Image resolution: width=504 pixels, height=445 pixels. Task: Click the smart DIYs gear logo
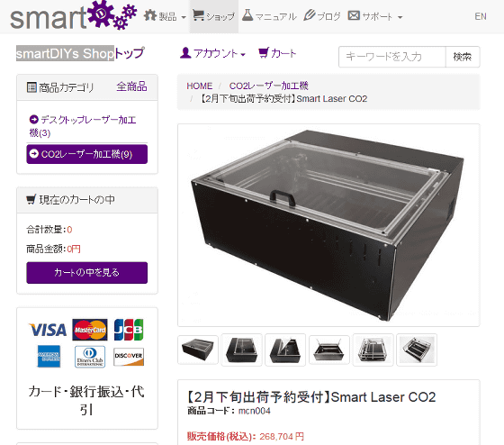74,15
